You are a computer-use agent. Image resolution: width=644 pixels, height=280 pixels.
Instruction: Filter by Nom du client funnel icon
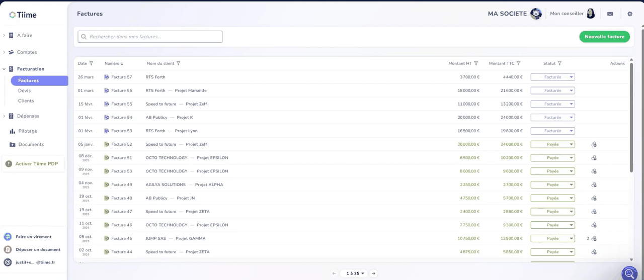click(178, 63)
